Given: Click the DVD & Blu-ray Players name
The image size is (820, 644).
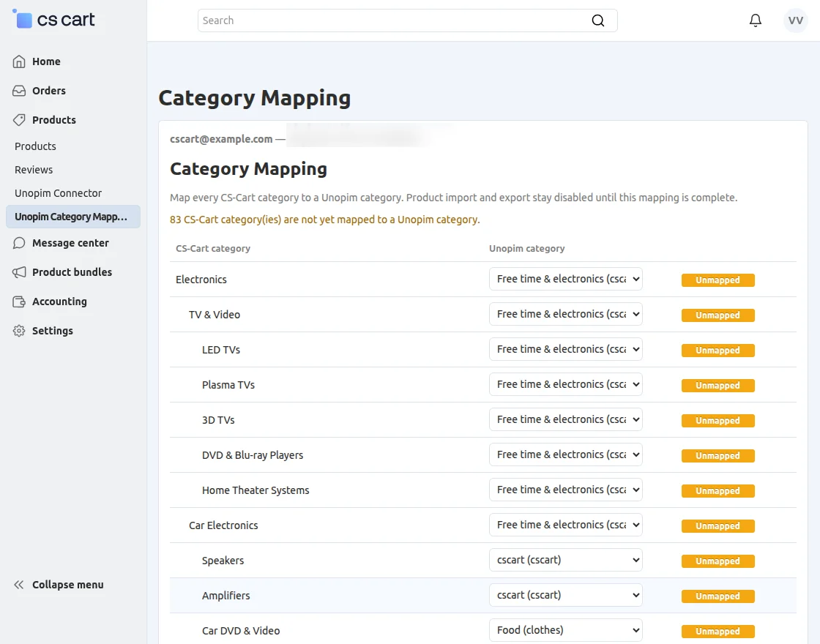Looking at the screenshot, I should (253, 455).
